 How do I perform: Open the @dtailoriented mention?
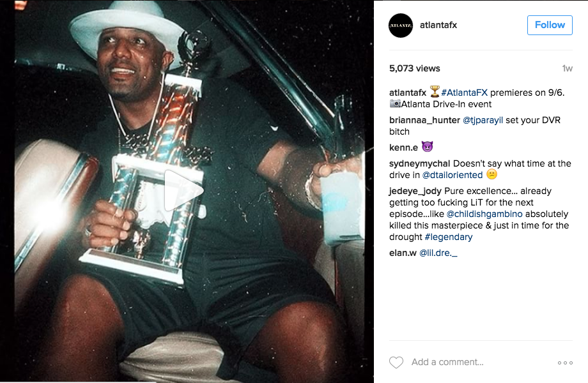pyautogui.click(x=453, y=175)
